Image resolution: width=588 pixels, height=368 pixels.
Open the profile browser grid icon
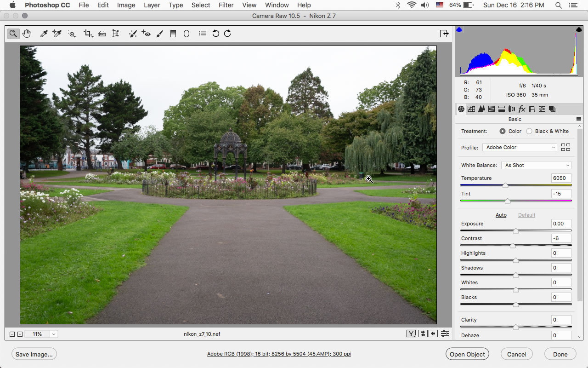click(x=565, y=147)
